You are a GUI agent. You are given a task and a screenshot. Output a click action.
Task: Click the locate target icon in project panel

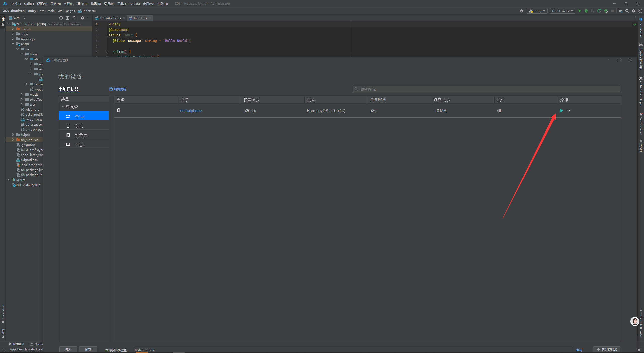pos(61,18)
